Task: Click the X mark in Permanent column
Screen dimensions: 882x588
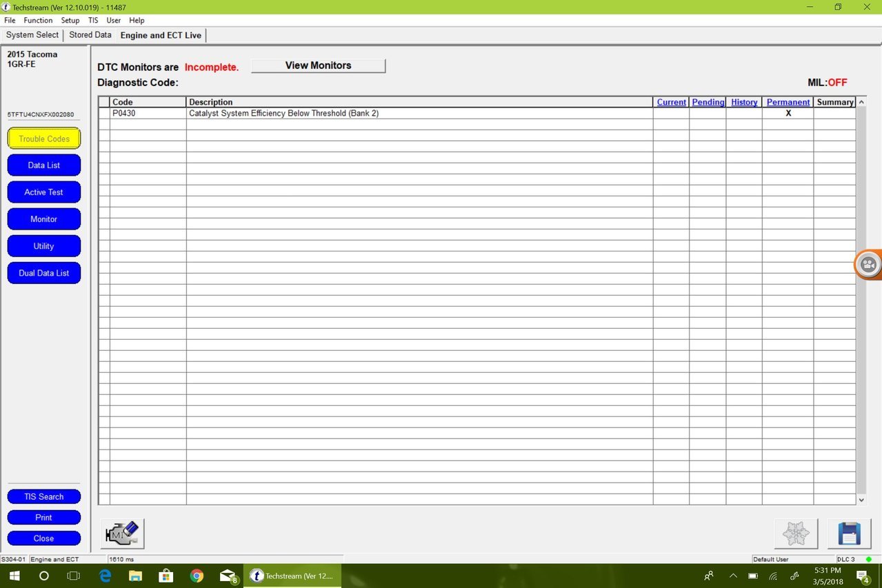Action: pyautogui.click(x=788, y=113)
